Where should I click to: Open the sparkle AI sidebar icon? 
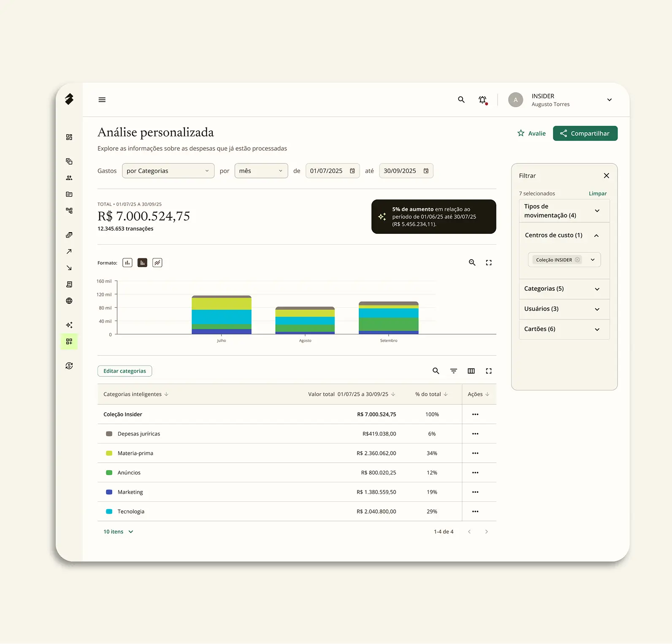[69, 325]
